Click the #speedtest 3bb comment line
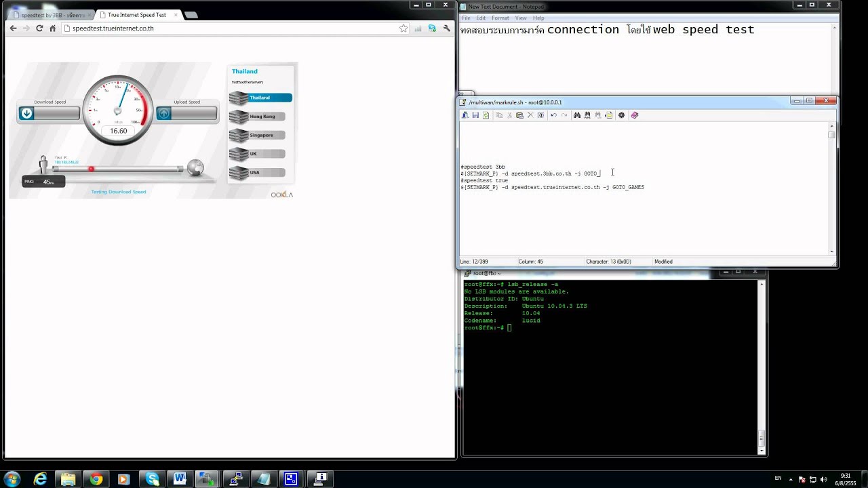 (483, 167)
